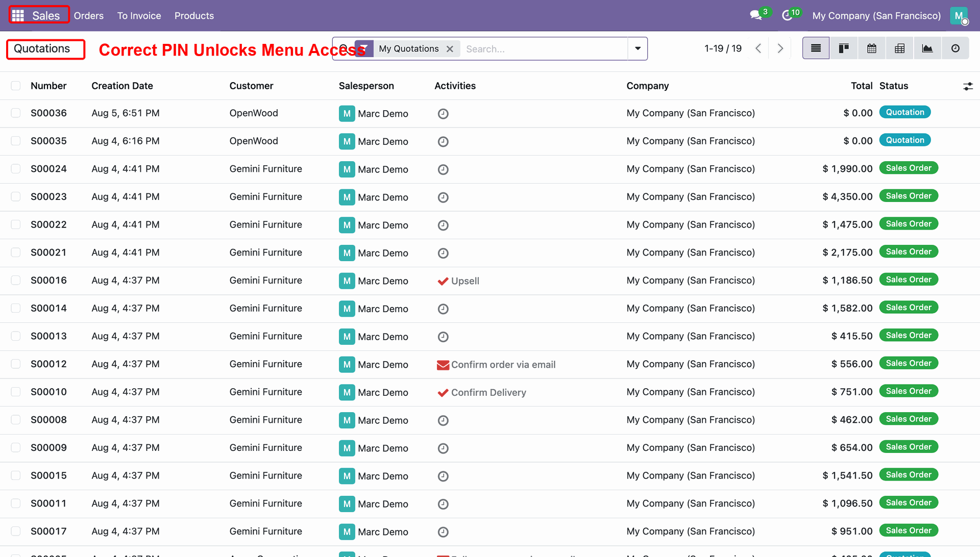This screenshot has width=980, height=557.
Task: Expand the search options dropdown arrow
Action: tap(638, 48)
